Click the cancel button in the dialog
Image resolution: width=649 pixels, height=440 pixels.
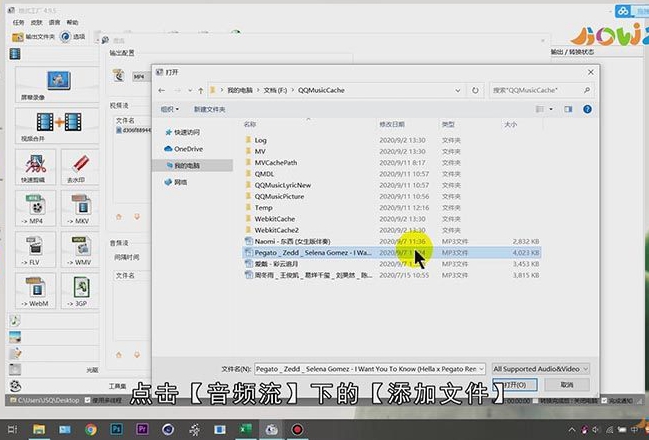567,385
